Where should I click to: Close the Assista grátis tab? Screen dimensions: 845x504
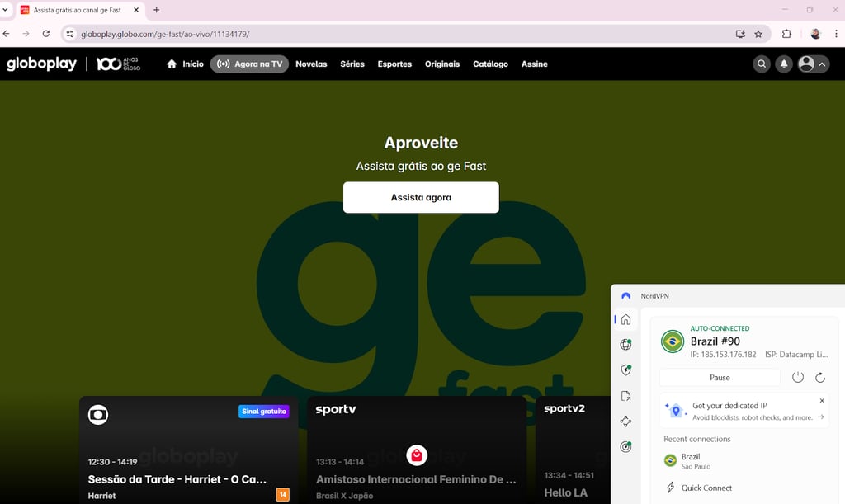pos(136,10)
